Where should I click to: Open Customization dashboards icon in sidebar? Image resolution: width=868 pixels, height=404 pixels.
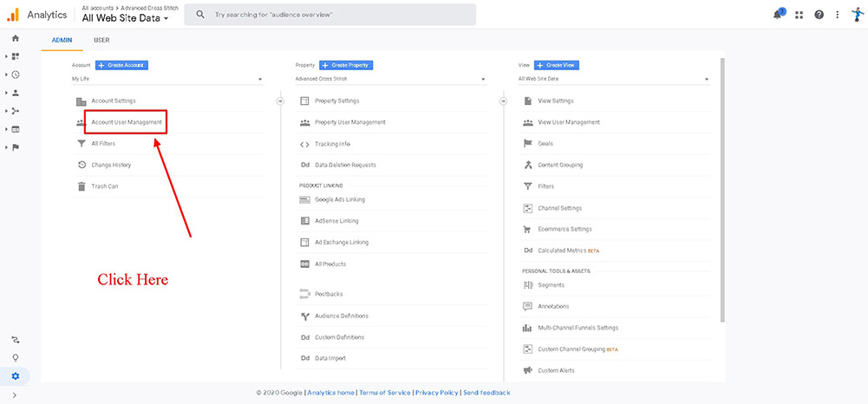point(16,56)
